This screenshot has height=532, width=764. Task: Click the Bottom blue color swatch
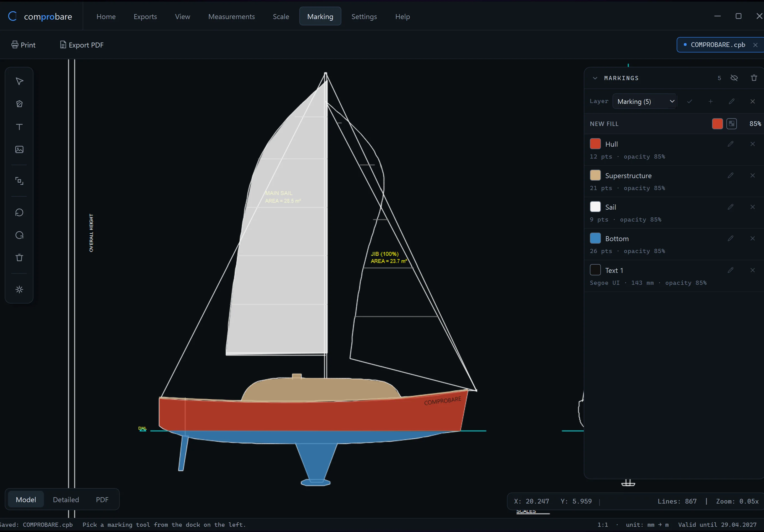tap(595, 238)
